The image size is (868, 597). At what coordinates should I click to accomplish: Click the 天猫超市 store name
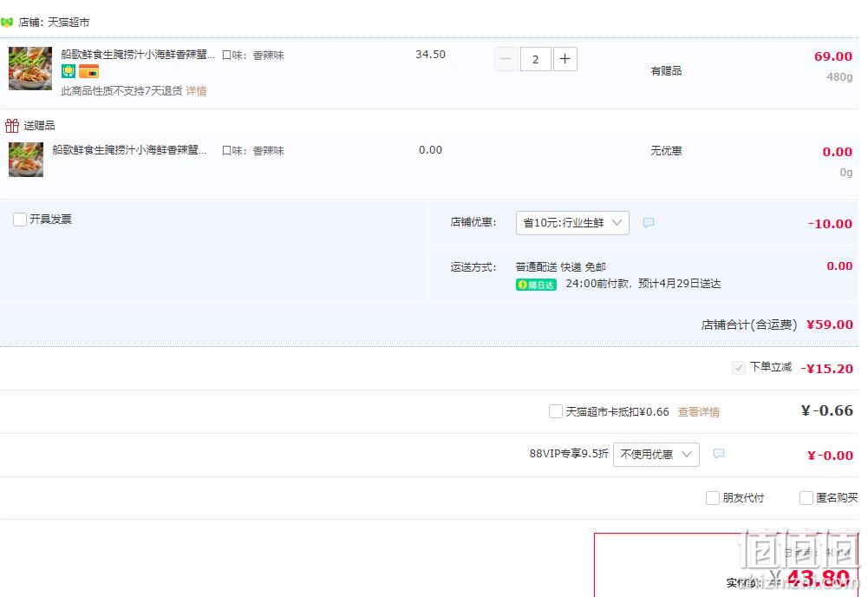(69, 23)
